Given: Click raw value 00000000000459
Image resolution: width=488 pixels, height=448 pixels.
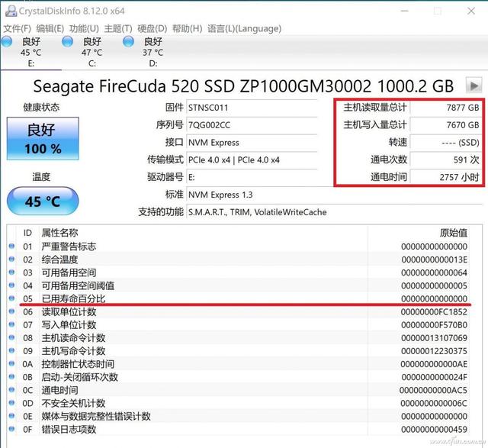Looking at the screenshot, I should (434, 430).
